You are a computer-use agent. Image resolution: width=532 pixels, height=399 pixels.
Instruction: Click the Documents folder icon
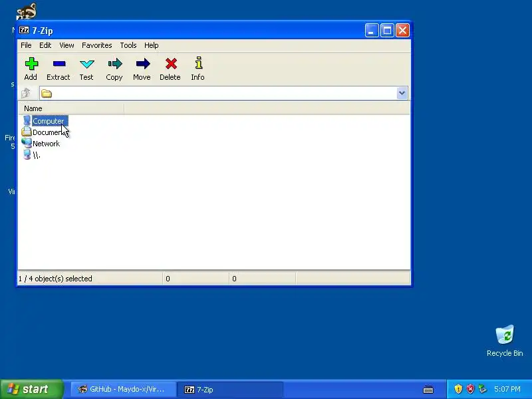coord(27,132)
